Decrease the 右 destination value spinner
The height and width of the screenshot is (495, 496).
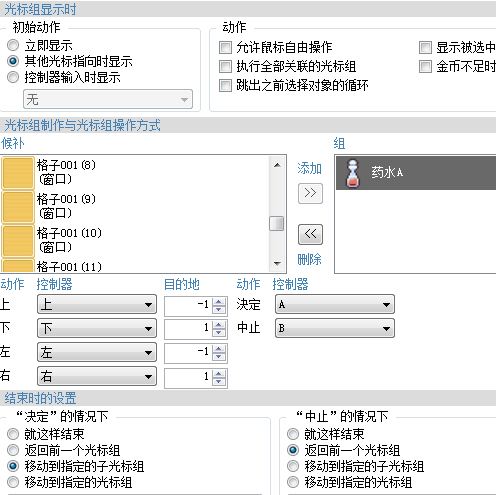pyautogui.click(x=219, y=382)
